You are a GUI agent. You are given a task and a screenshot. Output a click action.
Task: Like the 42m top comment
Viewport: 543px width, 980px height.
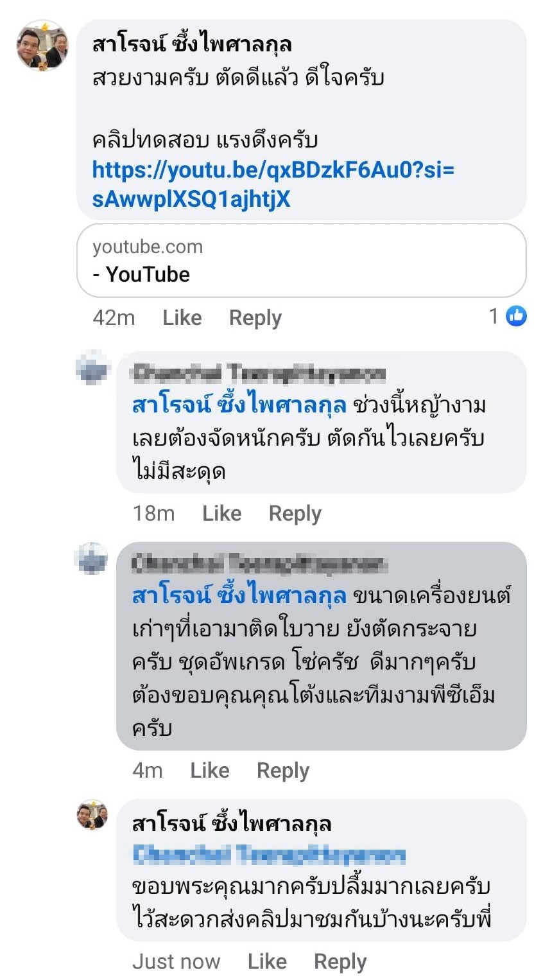[x=182, y=318]
